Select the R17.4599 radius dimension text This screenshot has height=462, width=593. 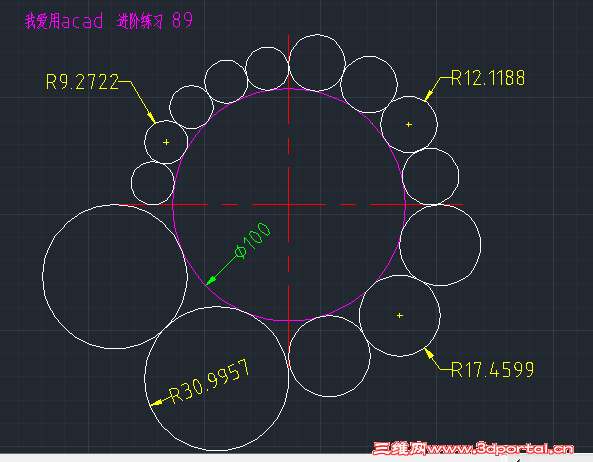[x=492, y=369]
